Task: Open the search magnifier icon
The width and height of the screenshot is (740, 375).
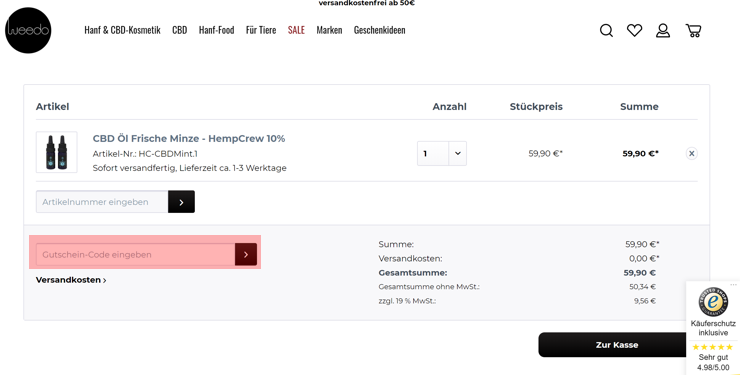Action: [606, 31]
